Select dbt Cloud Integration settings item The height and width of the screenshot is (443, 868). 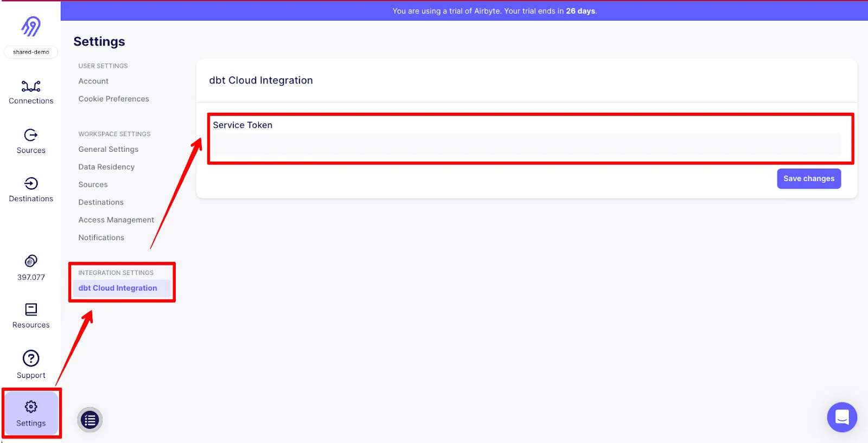(122, 288)
